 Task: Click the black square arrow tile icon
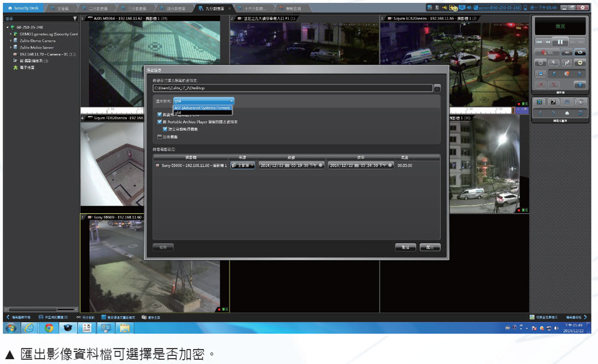point(553,102)
